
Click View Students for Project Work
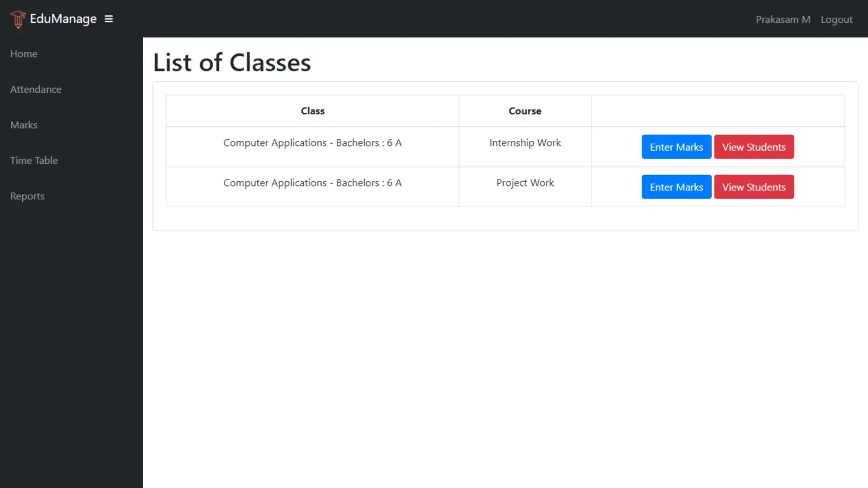(x=754, y=187)
